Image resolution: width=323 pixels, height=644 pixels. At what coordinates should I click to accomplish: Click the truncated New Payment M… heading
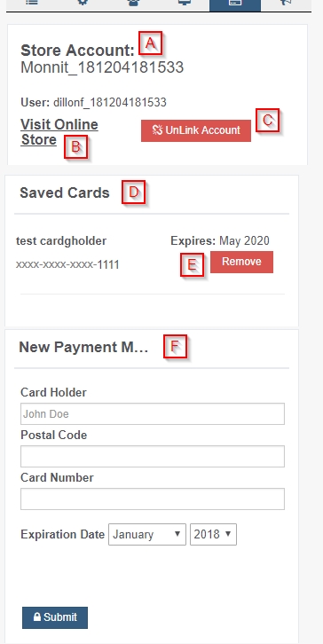tap(83, 347)
